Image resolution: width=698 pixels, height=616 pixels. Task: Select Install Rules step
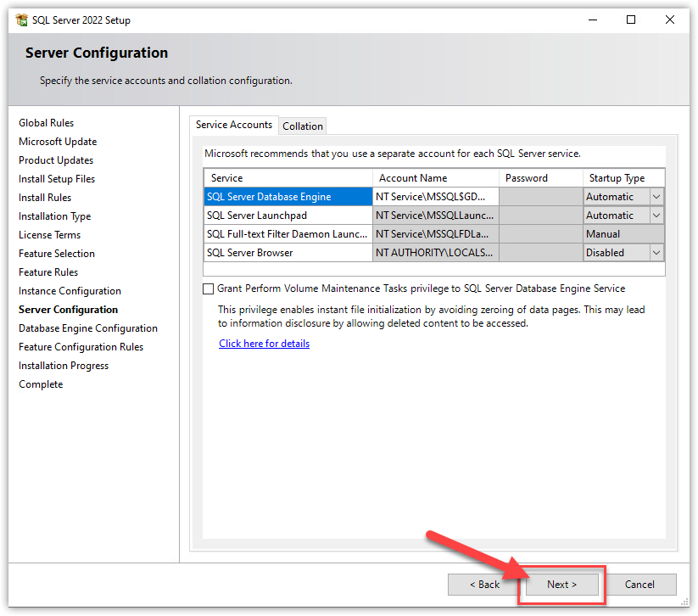point(45,198)
